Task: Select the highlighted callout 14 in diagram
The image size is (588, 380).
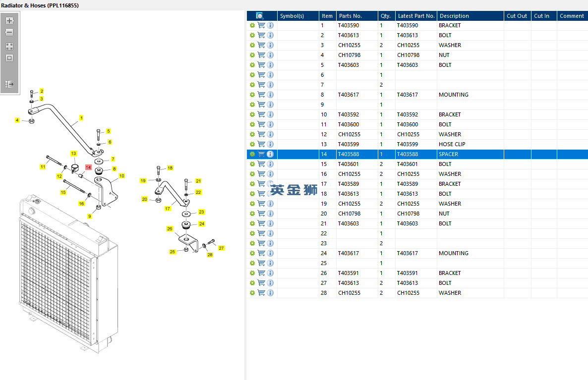Action: [88, 167]
